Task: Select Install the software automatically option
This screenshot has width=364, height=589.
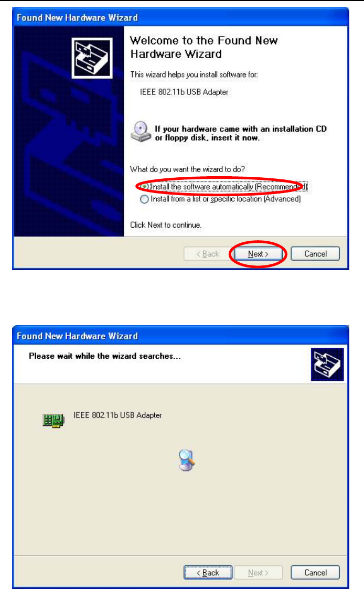Action: 223,187
